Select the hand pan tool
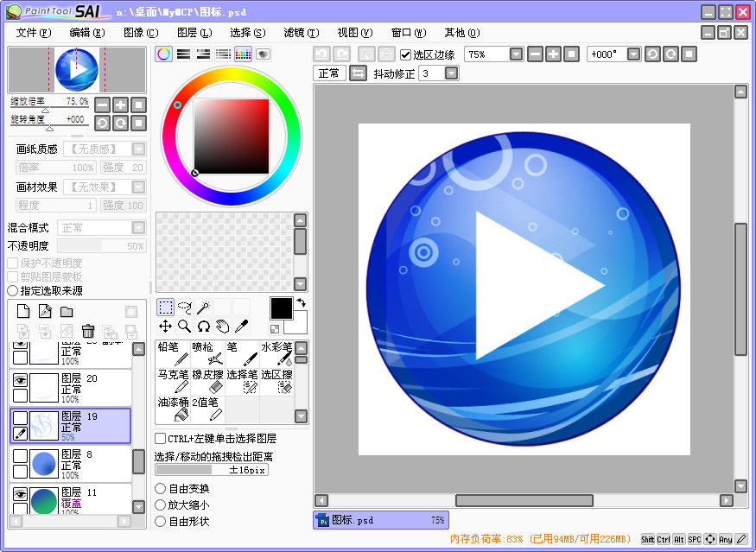 223,327
